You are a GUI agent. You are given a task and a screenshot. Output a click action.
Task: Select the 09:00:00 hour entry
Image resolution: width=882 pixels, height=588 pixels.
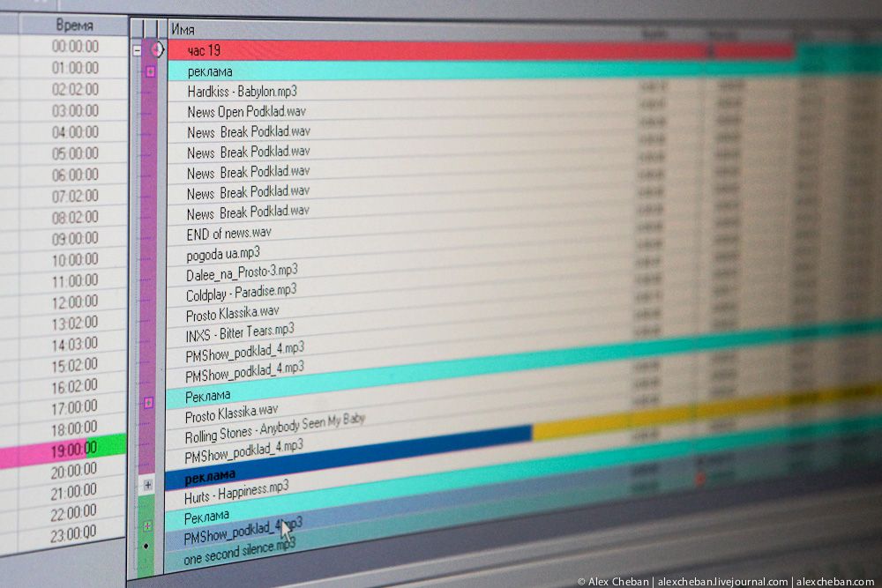point(75,238)
